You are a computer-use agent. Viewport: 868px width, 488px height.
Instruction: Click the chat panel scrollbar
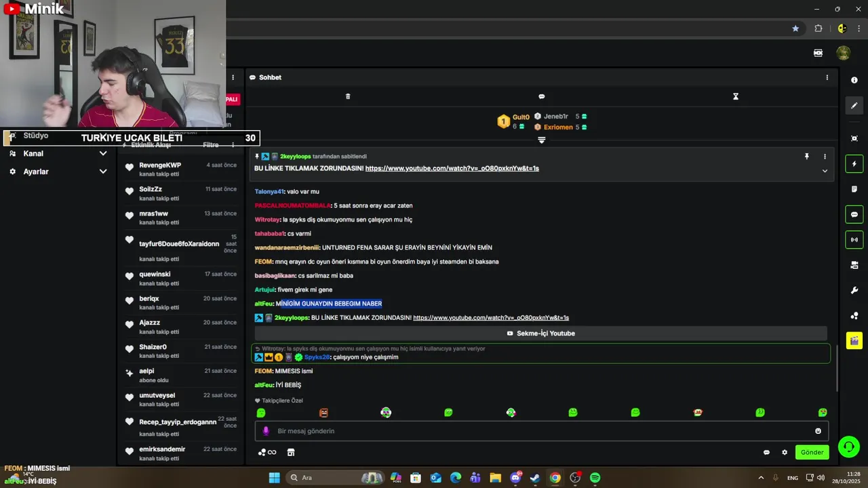[836, 368]
